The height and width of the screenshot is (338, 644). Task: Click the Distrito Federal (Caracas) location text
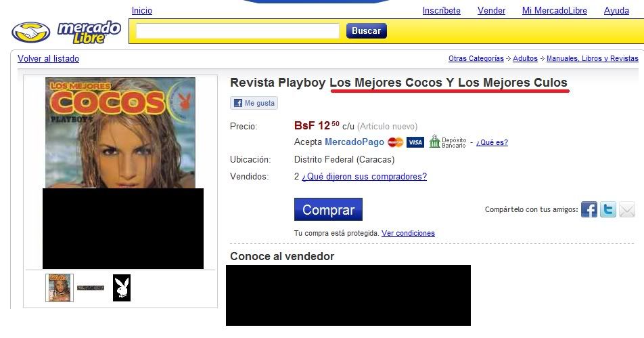[x=344, y=160]
